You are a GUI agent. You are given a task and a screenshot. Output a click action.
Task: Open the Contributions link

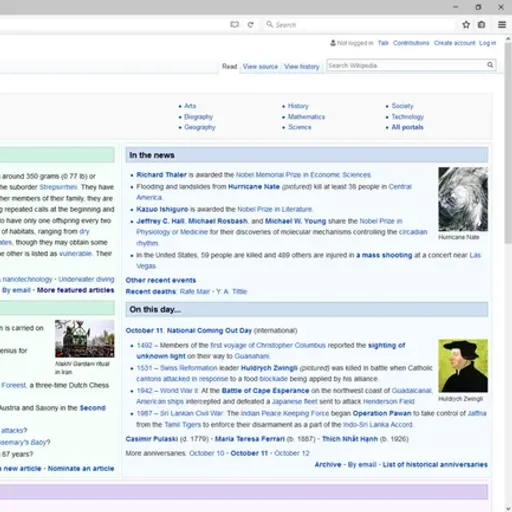411,43
